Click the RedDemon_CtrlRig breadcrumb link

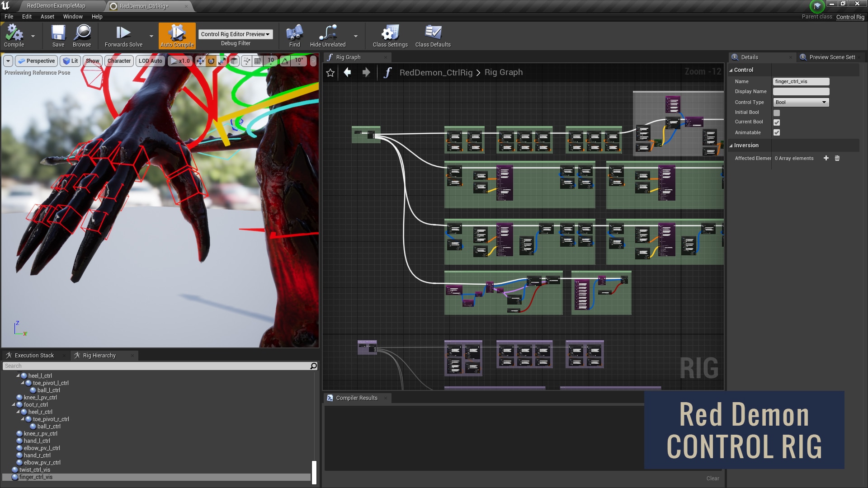(x=435, y=72)
